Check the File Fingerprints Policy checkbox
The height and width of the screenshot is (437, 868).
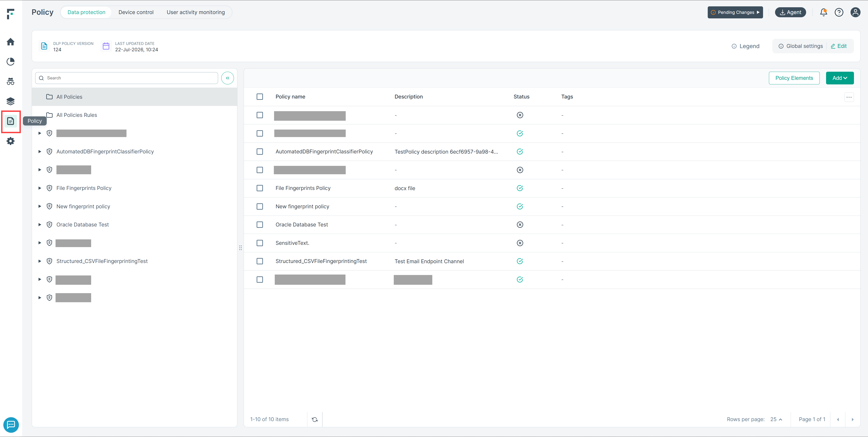point(260,188)
